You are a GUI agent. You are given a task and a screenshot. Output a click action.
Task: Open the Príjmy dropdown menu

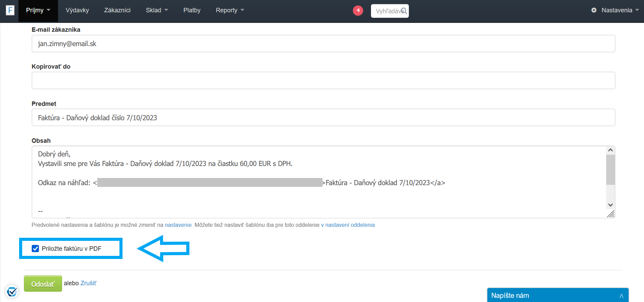click(38, 10)
